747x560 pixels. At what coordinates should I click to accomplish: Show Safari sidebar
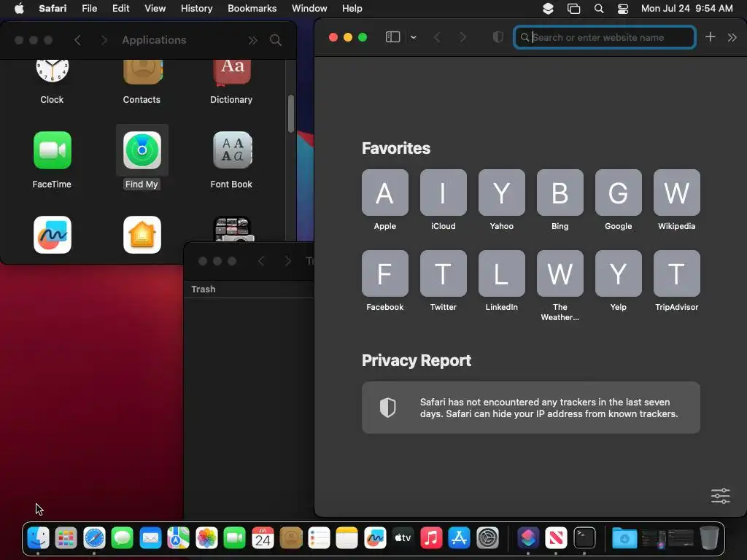pos(392,37)
